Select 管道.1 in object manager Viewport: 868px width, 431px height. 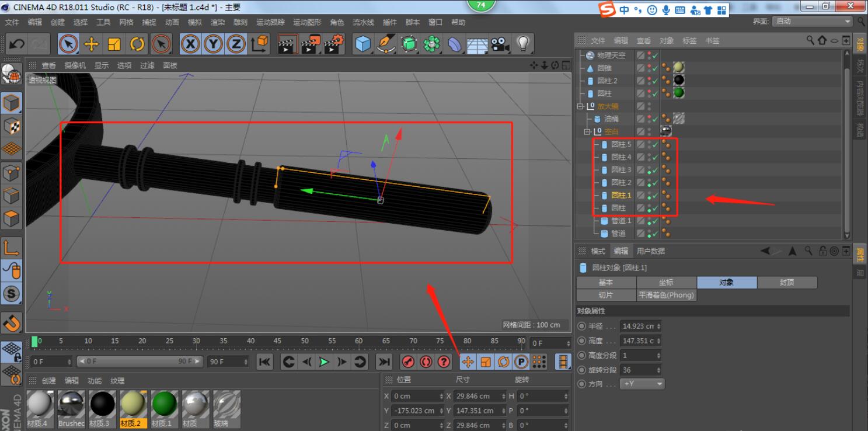point(621,221)
